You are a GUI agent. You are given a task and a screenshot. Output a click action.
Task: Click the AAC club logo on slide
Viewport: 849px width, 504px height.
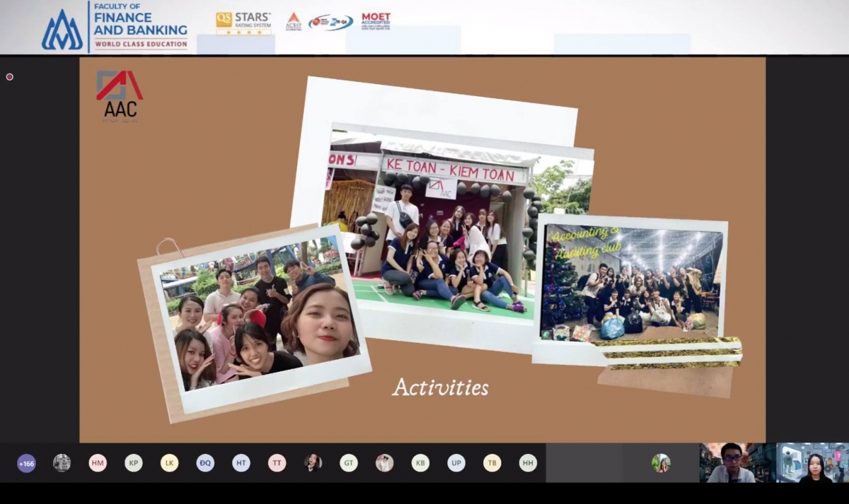point(119,95)
